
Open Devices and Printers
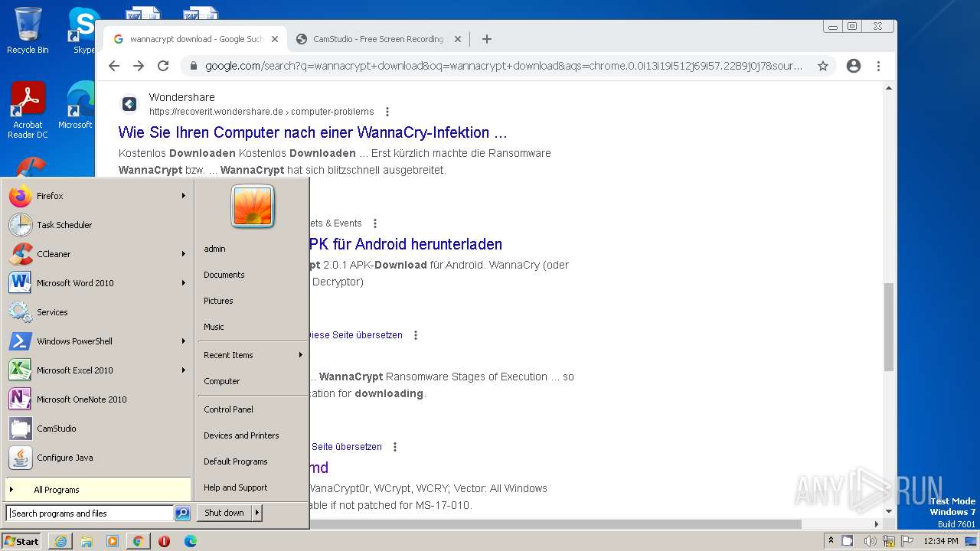point(252,435)
